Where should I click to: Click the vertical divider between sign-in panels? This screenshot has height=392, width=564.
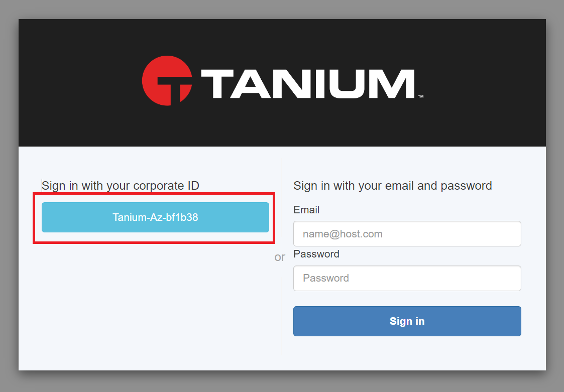pos(282,311)
